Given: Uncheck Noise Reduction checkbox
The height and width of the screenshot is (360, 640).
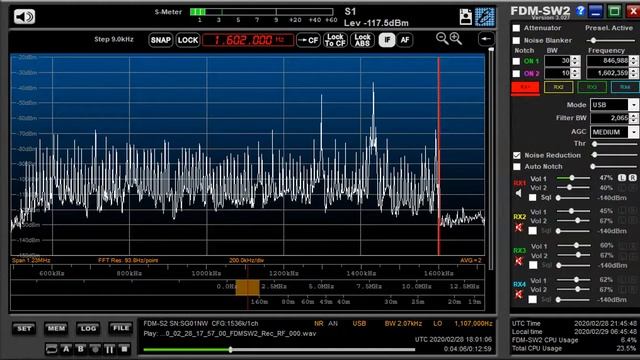Looking at the screenshot, I should [517, 156].
